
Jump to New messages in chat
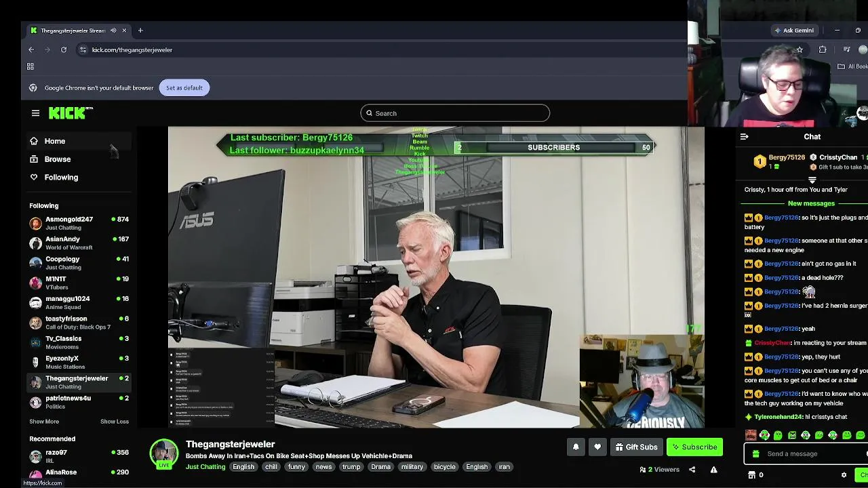(811, 203)
